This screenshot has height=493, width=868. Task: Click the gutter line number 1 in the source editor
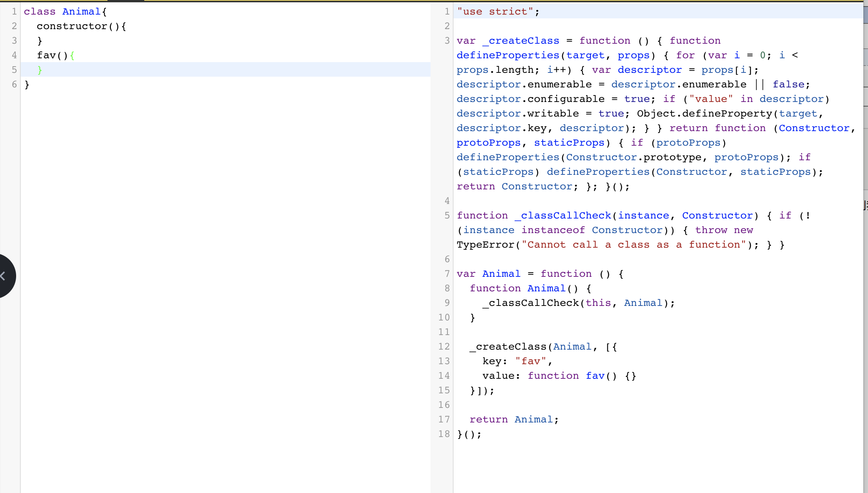(14, 12)
